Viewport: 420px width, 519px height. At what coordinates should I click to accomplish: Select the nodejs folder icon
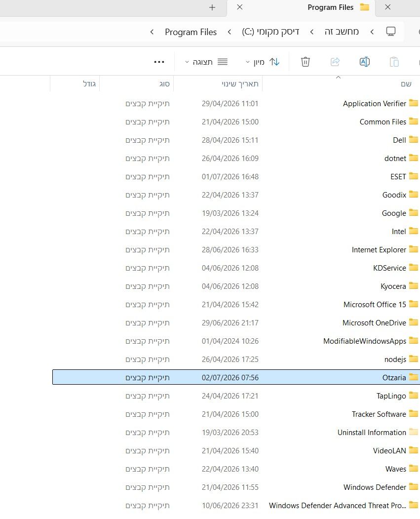point(414,359)
